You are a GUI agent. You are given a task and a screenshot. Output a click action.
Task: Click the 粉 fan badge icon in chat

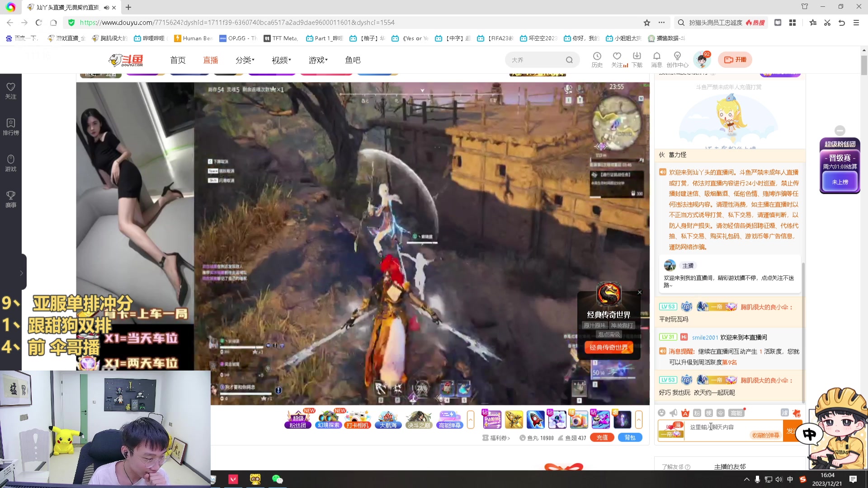click(697, 413)
